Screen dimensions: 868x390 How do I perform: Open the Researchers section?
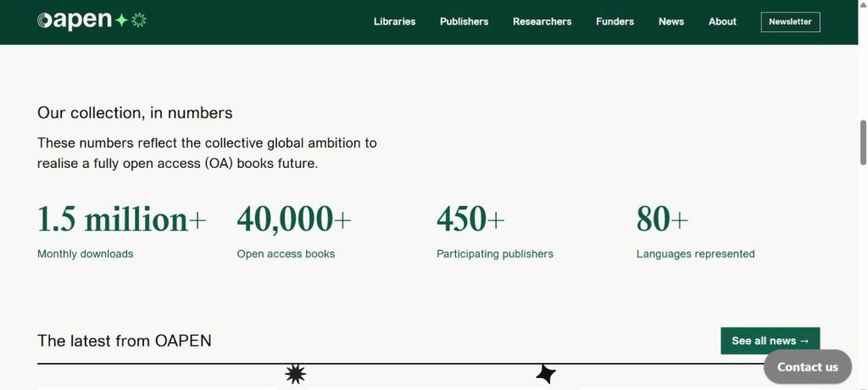click(542, 21)
